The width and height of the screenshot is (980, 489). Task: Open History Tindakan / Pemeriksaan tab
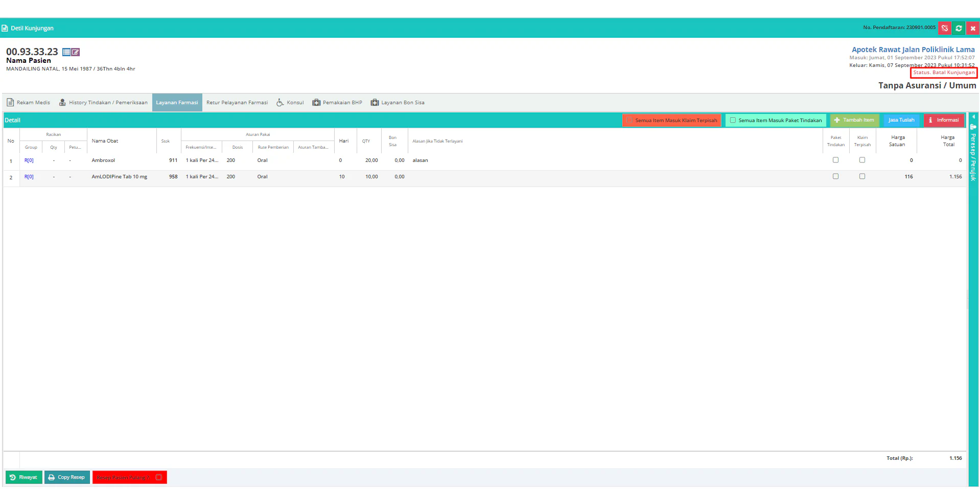click(x=103, y=103)
